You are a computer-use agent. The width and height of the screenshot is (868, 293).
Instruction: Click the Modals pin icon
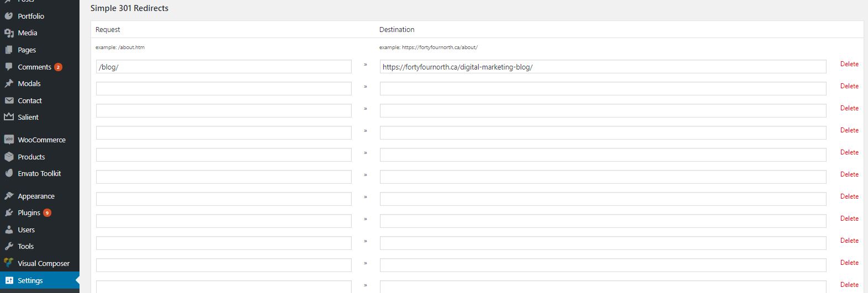(x=9, y=83)
